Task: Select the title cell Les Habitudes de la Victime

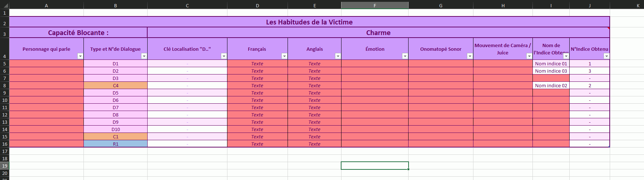Action: click(x=309, y=22)
